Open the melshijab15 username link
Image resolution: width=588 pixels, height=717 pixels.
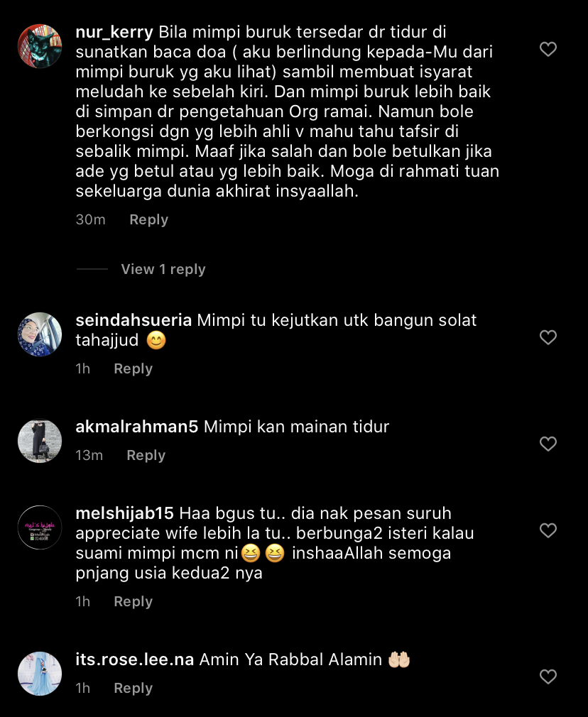point(124,513)
